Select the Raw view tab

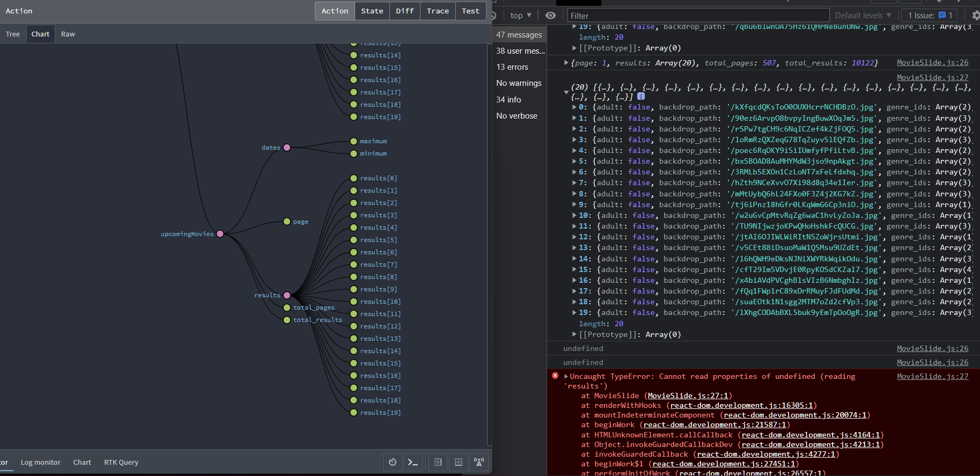point(68,34)
